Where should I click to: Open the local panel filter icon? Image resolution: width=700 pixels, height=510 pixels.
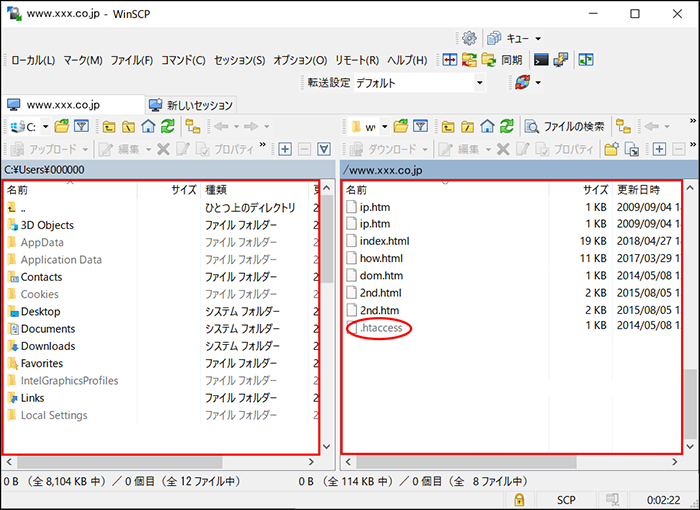pos(81,126)
